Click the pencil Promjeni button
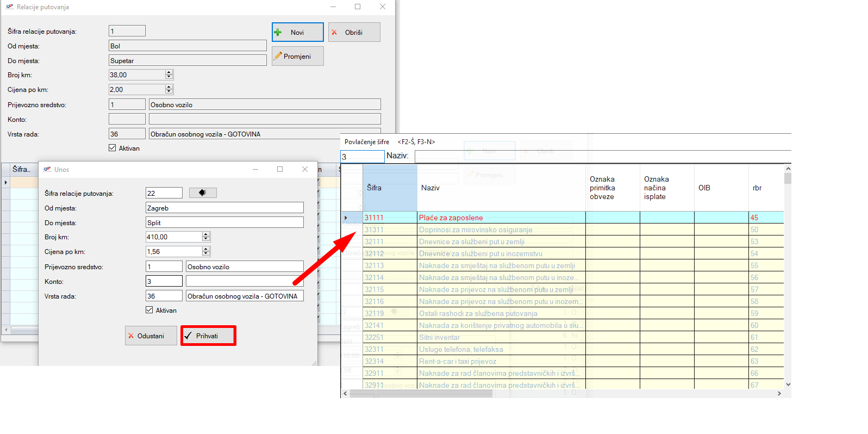 click(297, 56)
